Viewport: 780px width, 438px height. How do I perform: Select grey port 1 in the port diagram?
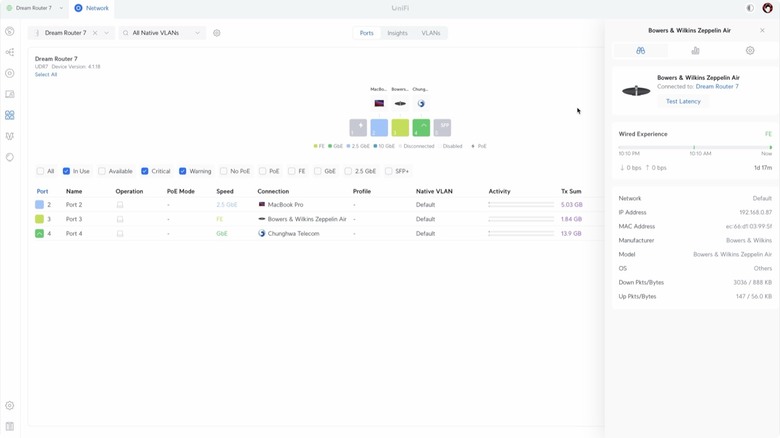click(358, 127)
